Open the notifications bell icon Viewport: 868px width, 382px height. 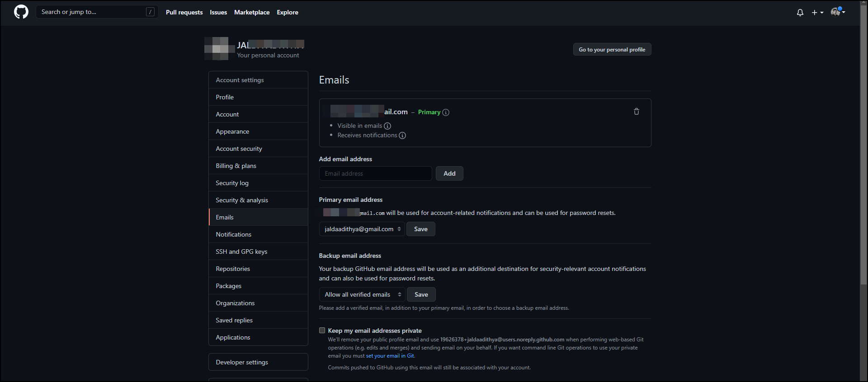tap(800, 13)
